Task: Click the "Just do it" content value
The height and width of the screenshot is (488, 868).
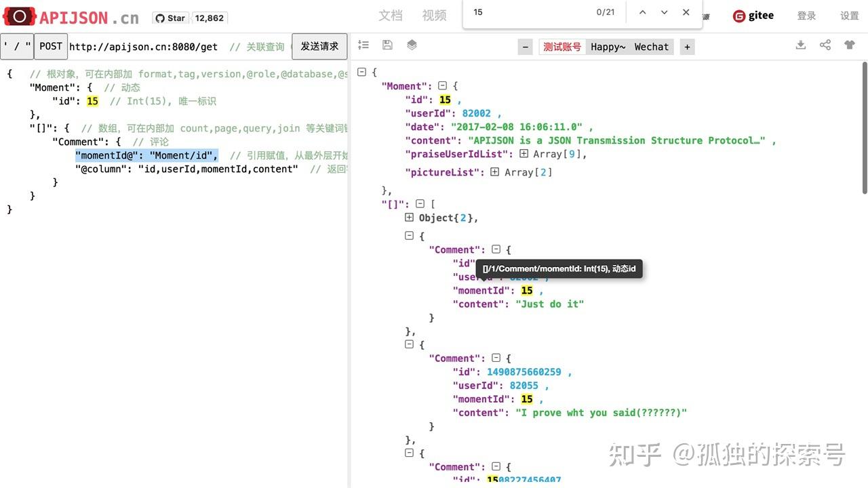Action: pos(549,304)
